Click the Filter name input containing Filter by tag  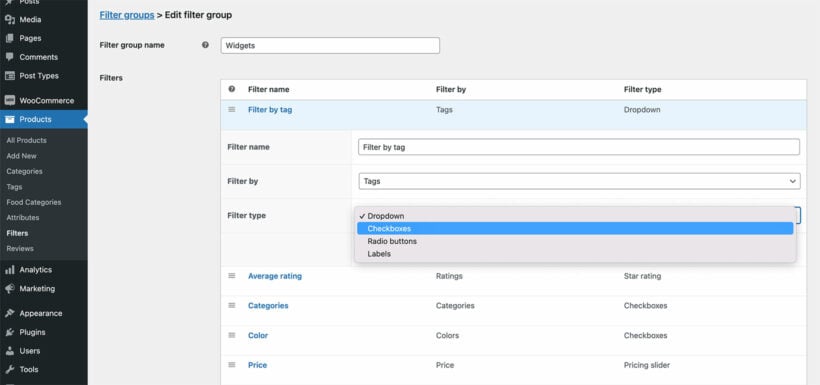(x=579, y=147)
